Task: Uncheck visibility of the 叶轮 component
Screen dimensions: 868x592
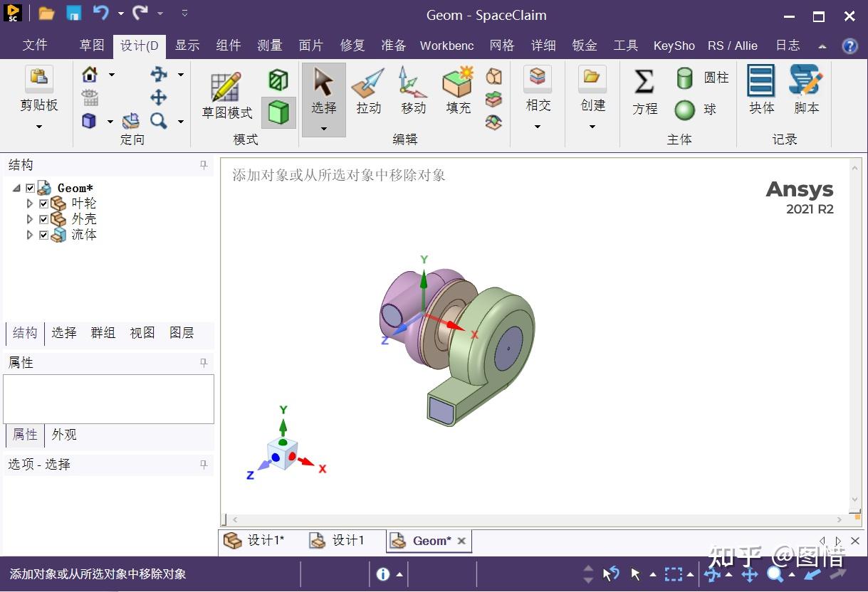Action: click(43, 203)
